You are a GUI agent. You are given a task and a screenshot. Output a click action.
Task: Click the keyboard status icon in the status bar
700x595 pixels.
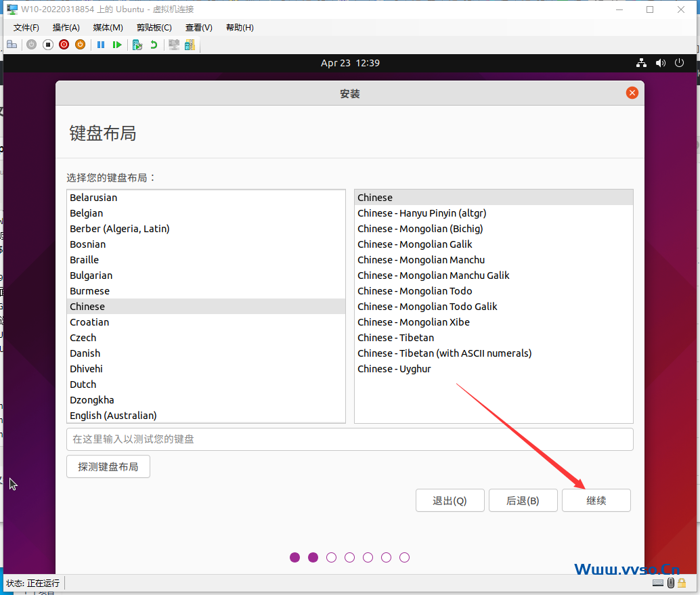tap(657, 583)
